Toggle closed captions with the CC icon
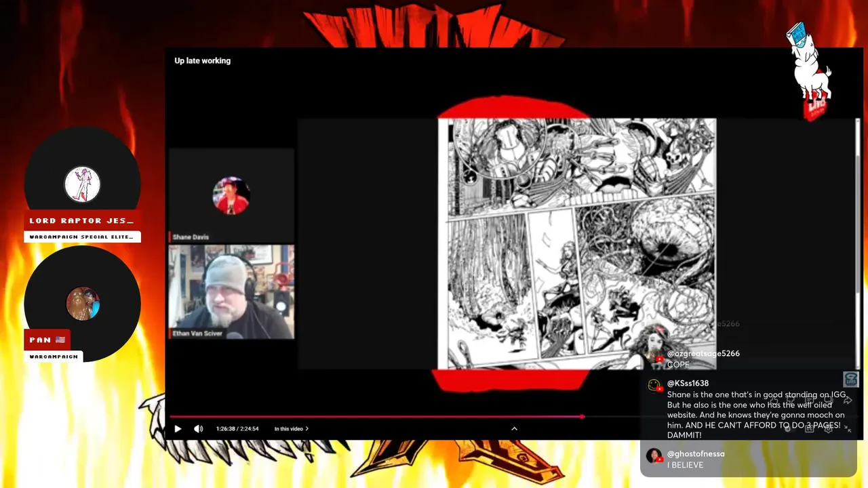Viewport: 868px width, 488px height. pos(810,429)
